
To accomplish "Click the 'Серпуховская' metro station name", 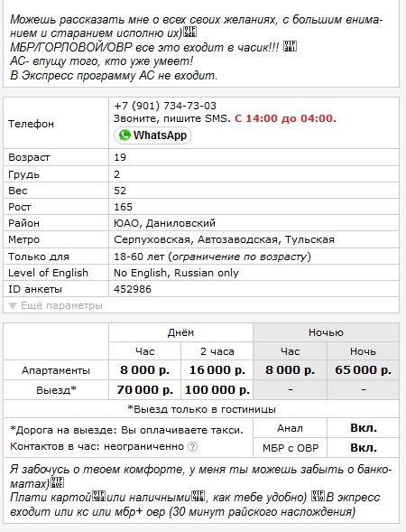I will (152, 239).
